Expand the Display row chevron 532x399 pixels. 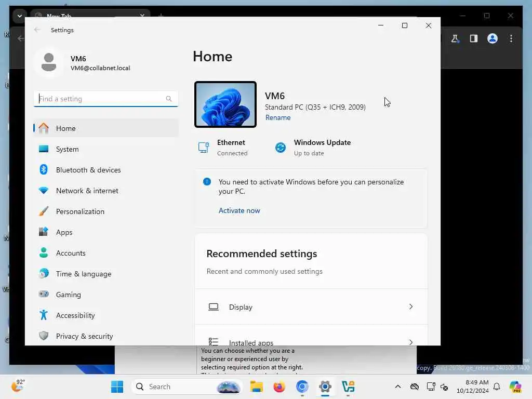point(411,307)
